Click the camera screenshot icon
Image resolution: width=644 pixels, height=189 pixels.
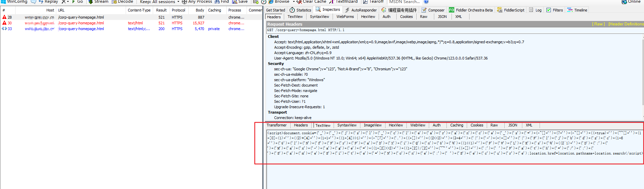(x=256, y=2)
